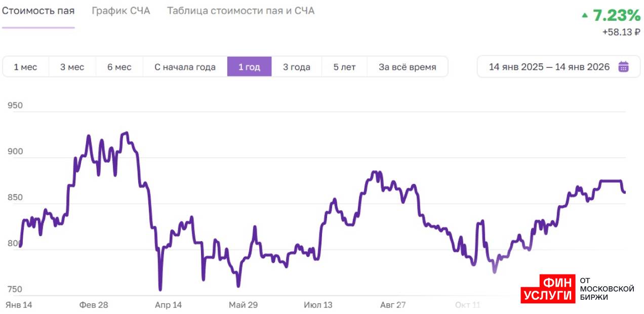Switch chart to 3 года
This screenshot has width=644, height=314.
tap(296, 67)
